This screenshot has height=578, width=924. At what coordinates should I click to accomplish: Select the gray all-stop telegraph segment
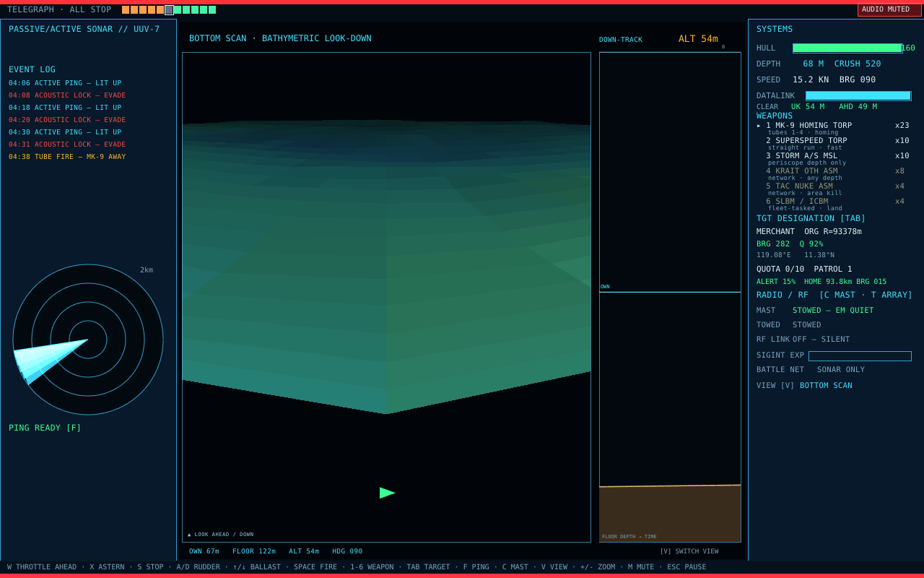169,10
